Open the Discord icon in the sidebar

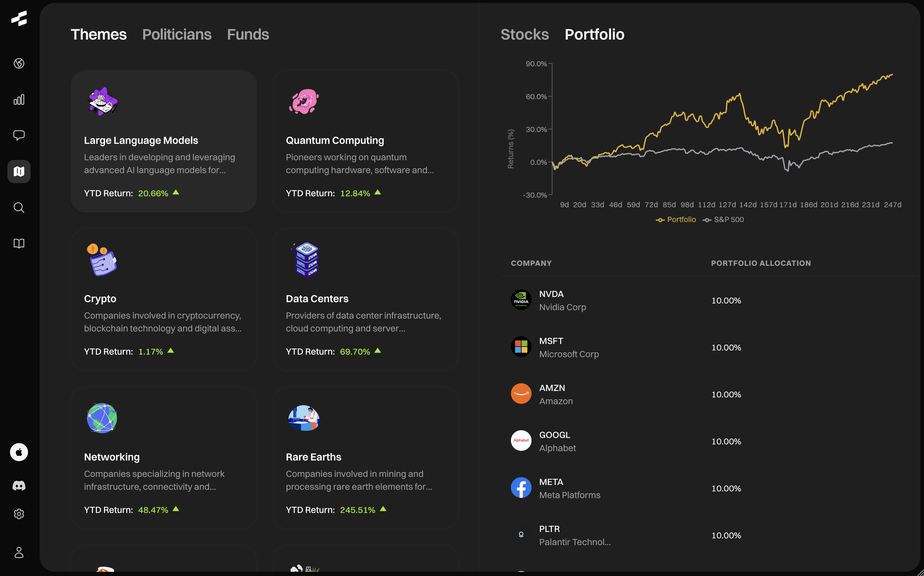[x=19, y=485]
